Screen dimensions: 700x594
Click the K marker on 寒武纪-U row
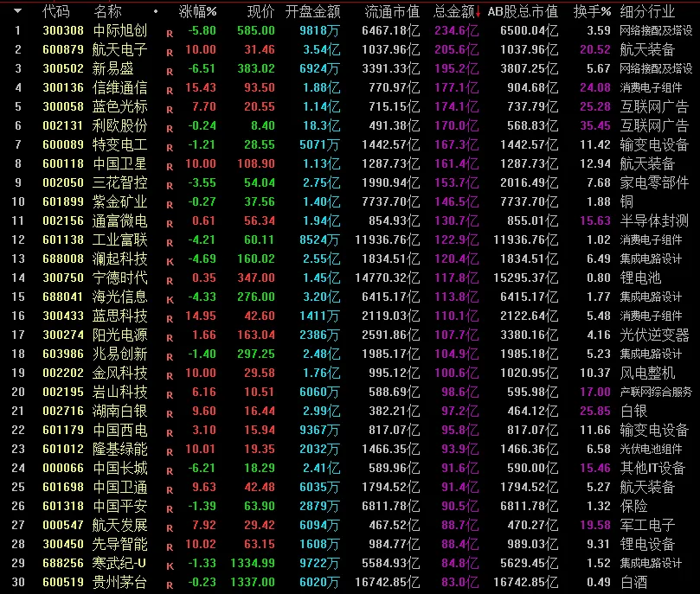170,566
